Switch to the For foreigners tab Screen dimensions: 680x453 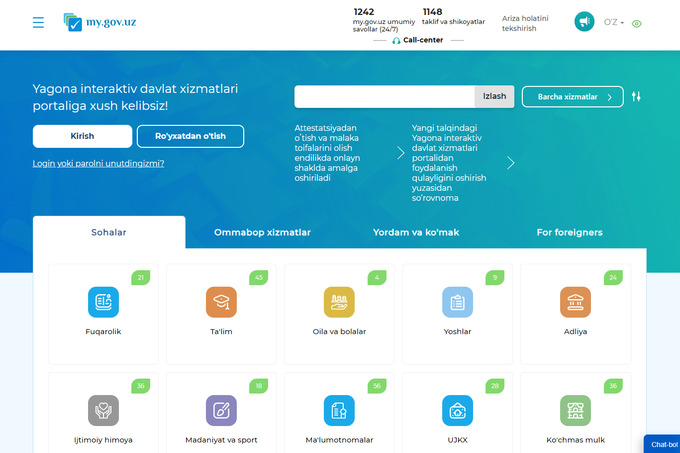[x=569, y=232]
